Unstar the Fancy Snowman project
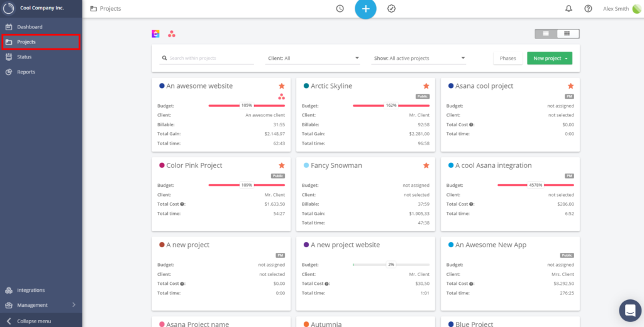 coord(426,165)
